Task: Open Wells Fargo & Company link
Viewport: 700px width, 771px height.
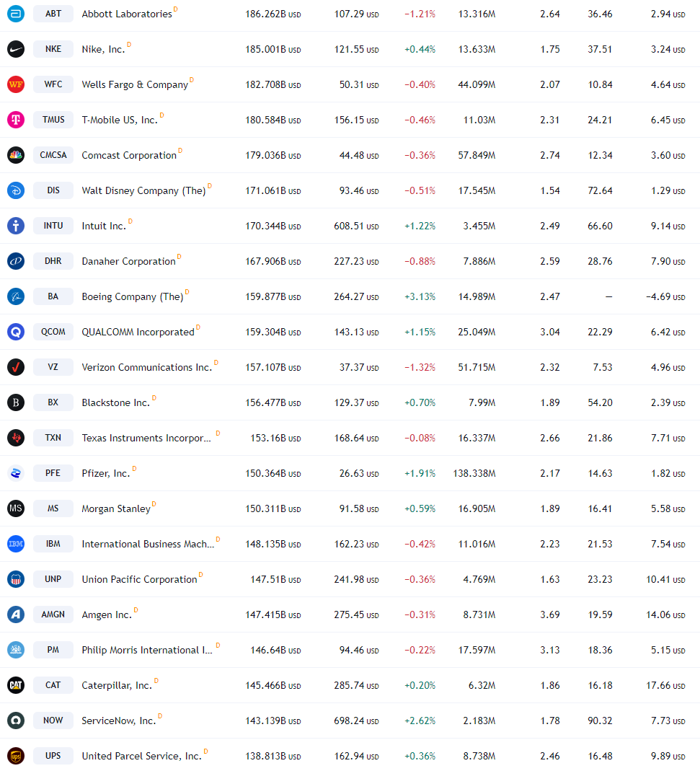Action: [x=135, y=85]
